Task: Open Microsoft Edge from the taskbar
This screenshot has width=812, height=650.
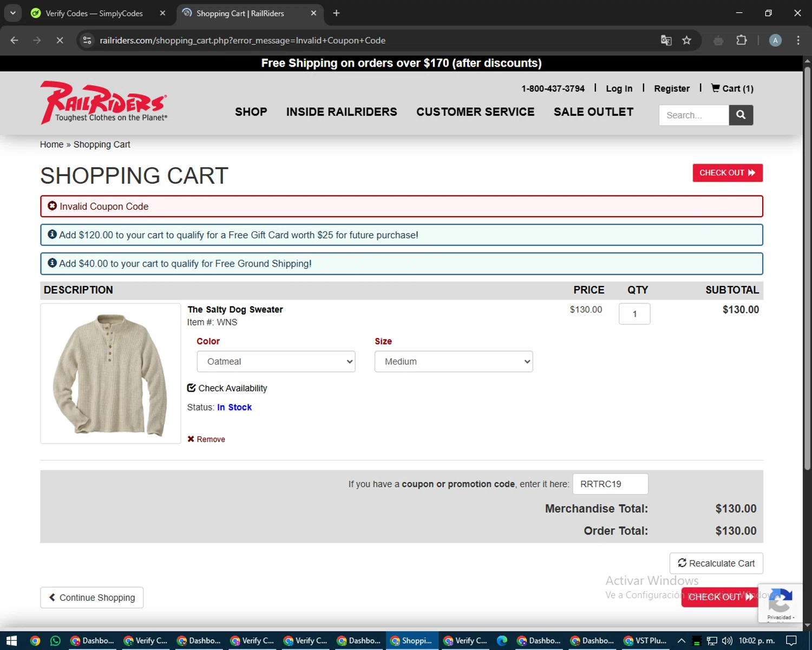Action: (x=502, y=641)
